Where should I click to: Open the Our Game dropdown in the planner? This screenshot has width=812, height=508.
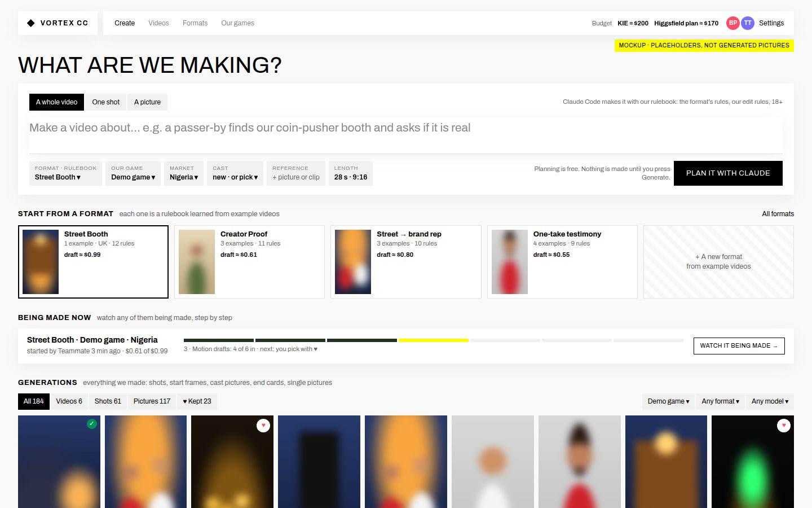click(x=133, y=173)
